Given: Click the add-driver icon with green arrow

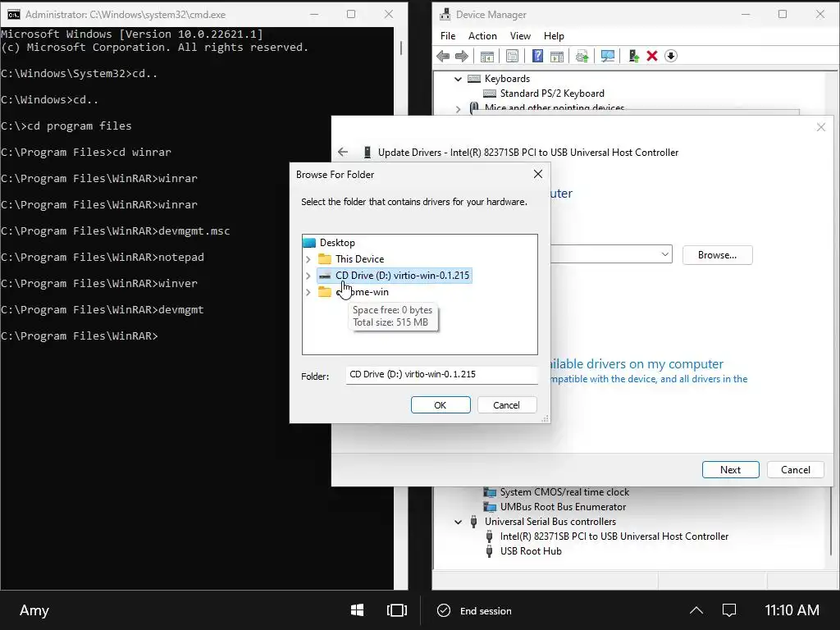Looking at the screenshot, I should tap(634, 56).
